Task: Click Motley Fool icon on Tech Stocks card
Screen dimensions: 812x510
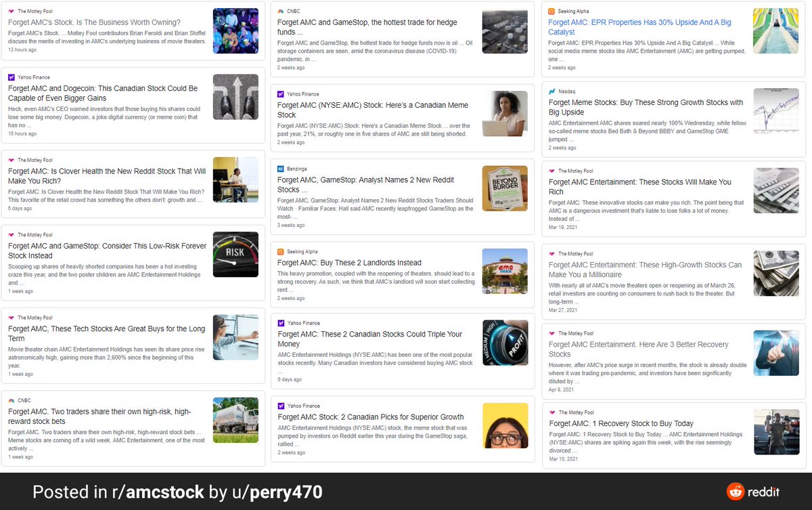Action: coord(12,318)
